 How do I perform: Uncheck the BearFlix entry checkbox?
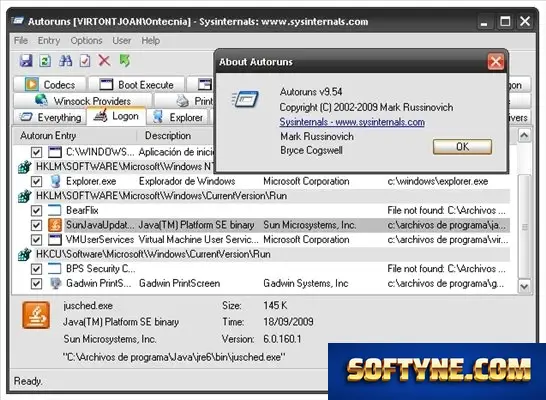coord(36,211)
